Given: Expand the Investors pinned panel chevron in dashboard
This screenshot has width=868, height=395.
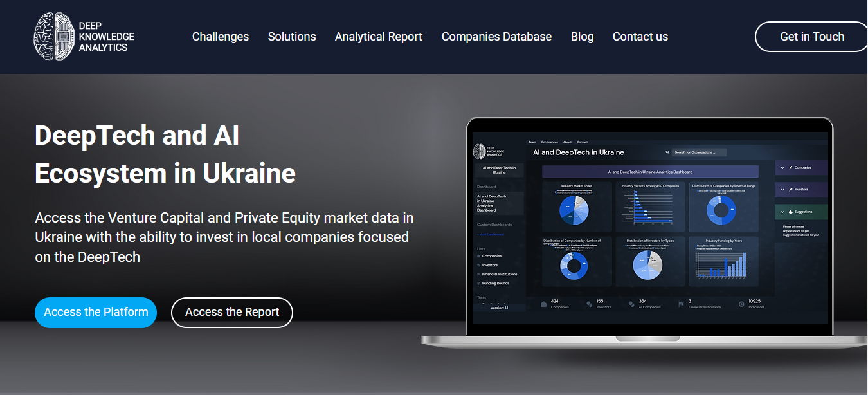Looking at the screenshot, I should pyautogui.click(x=782, y=190).
